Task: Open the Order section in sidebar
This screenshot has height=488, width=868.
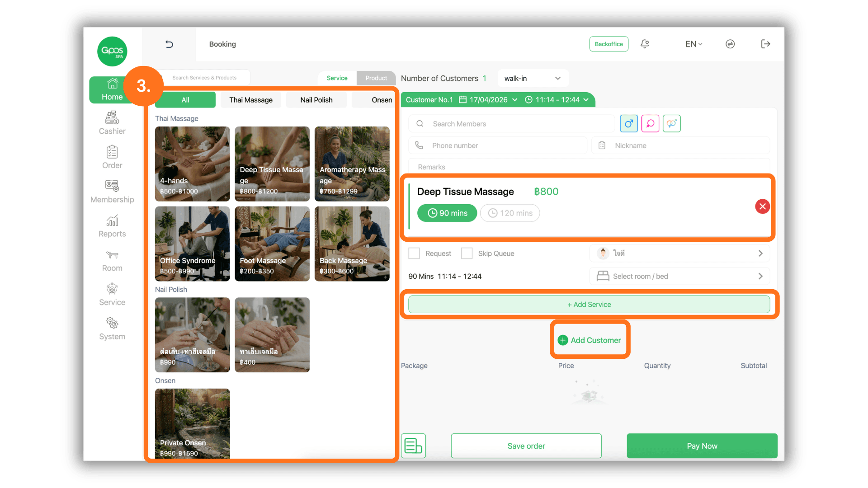Action: [x=112, y=157]
